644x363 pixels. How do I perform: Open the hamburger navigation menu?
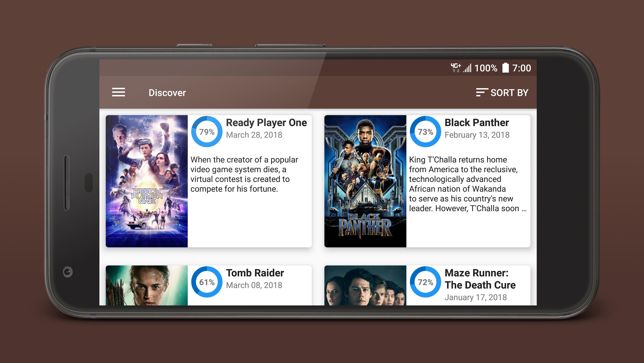pyautogui.click(x=119, y=92)
